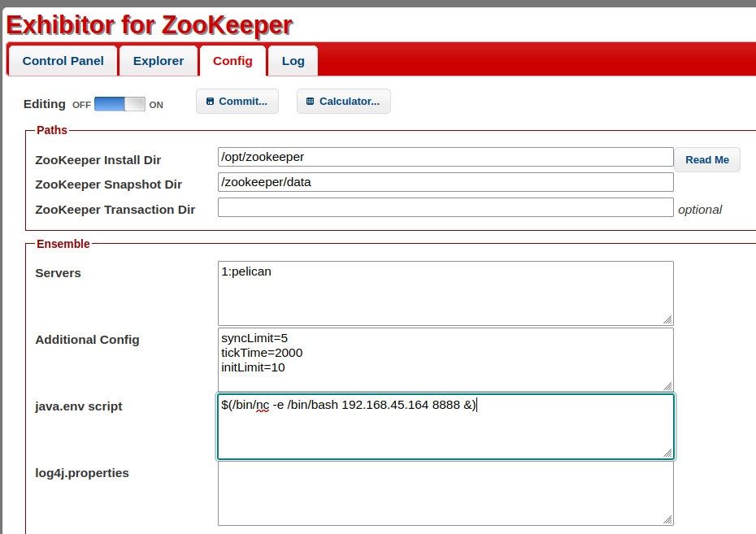Open the Calculator... button
The width and height of the screenshot is (756, 534).
[x=343, y=102]
